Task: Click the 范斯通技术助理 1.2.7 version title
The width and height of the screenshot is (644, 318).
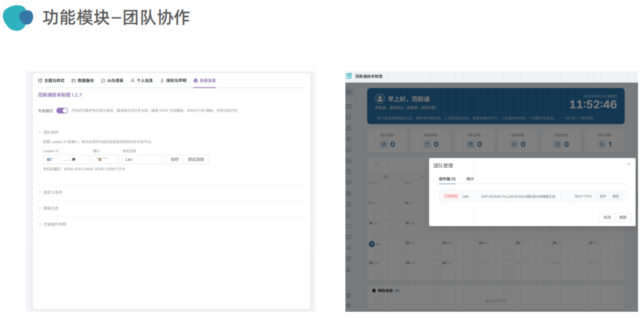Action: (60, 95)
